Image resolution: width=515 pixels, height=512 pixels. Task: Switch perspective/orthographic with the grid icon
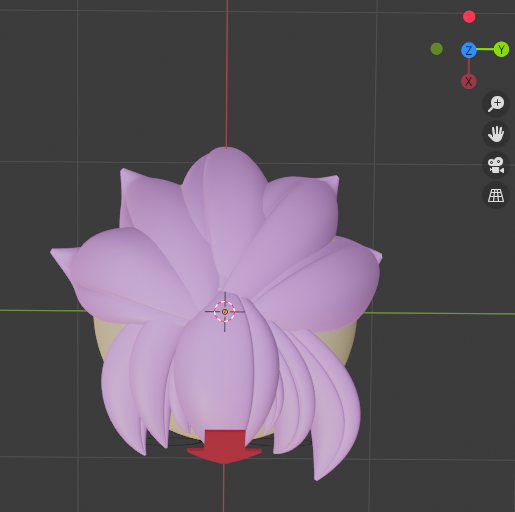point(496,196)
